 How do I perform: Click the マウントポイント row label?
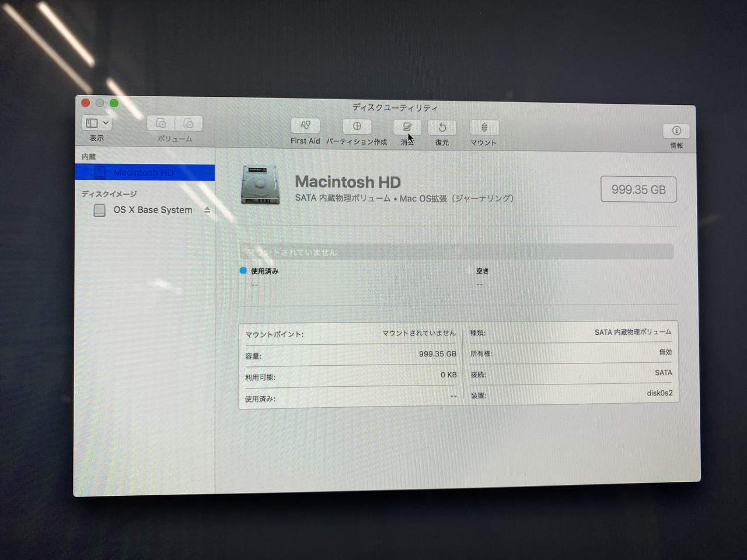(274, 335)
